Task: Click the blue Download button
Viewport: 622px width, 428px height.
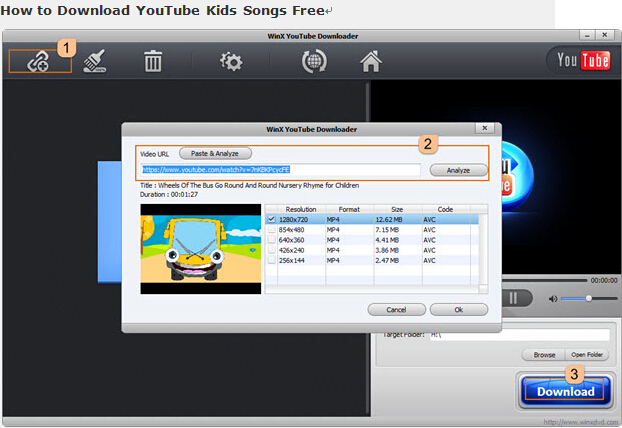Action: click(565, 392)
